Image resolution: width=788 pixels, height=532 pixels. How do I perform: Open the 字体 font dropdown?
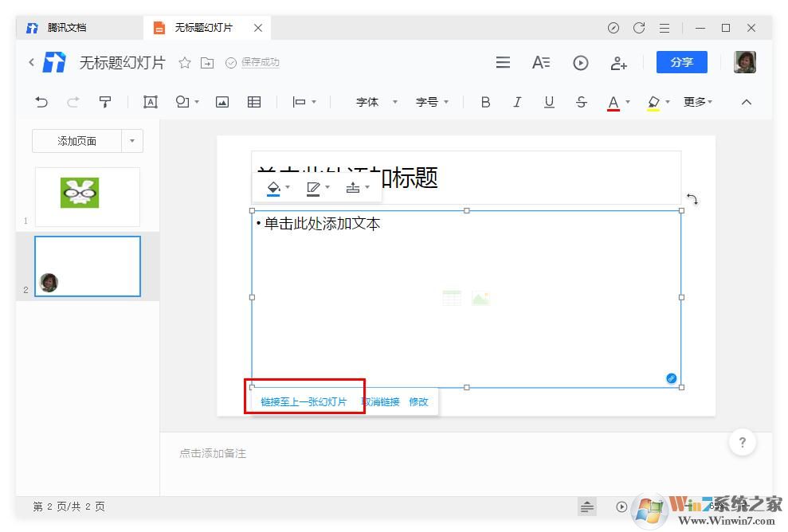click(x=370, y=102)
